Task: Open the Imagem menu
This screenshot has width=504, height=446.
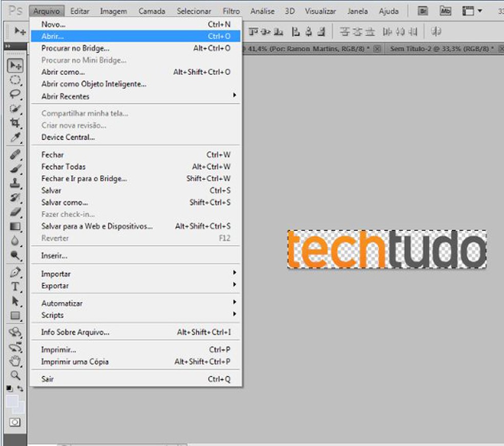Action: pos(114,11)
